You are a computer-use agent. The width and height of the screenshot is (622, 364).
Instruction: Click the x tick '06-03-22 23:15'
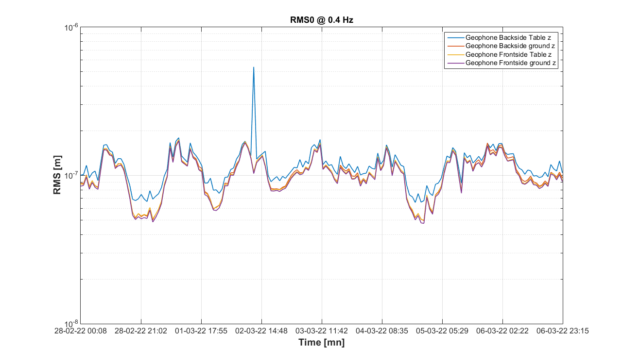tap(563, 331)
